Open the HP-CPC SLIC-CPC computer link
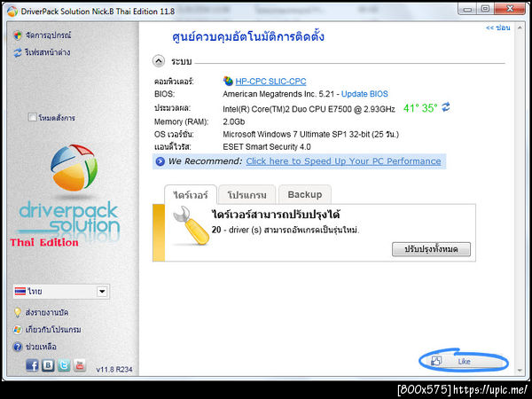Image resolution: width=532 pixels, height=399 pixels. 270,82
